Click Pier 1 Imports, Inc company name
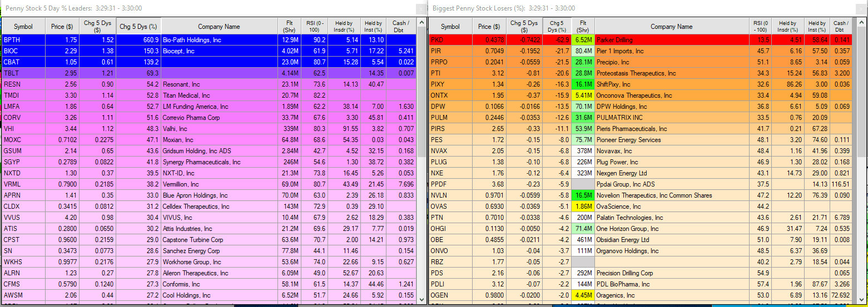868x307 pixels. (619, 51)
